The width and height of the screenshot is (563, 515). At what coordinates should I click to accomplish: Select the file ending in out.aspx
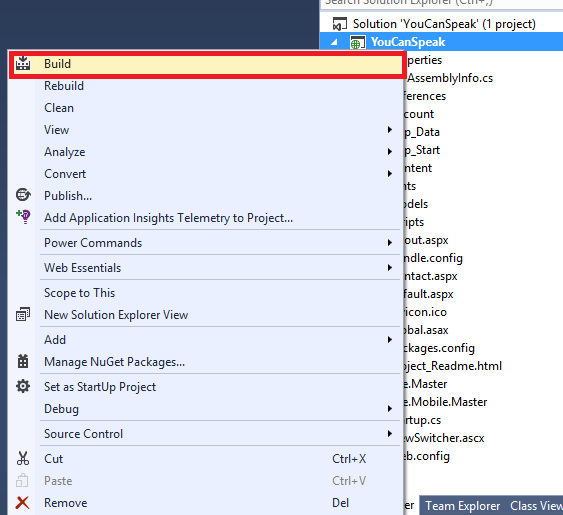click(427, 240)
